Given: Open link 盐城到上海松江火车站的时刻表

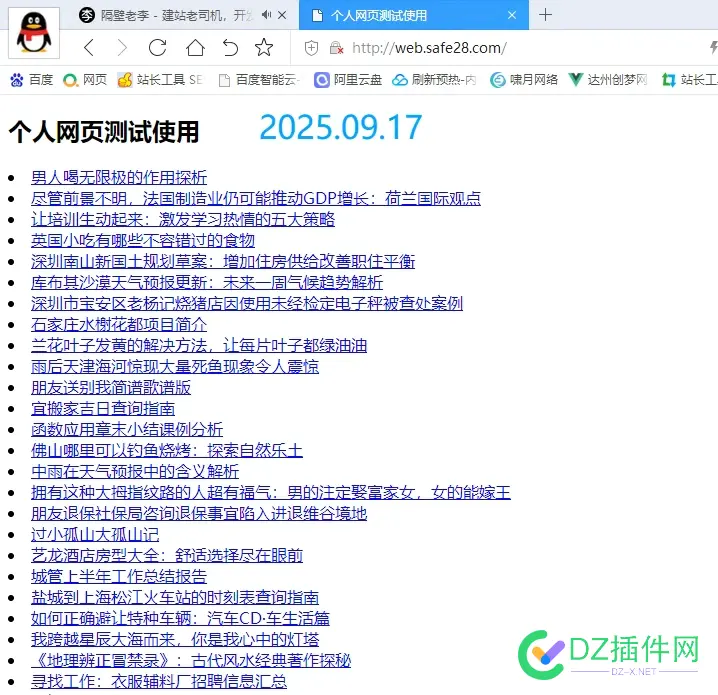Looking at the screenshot, I should tap(175, 598).
